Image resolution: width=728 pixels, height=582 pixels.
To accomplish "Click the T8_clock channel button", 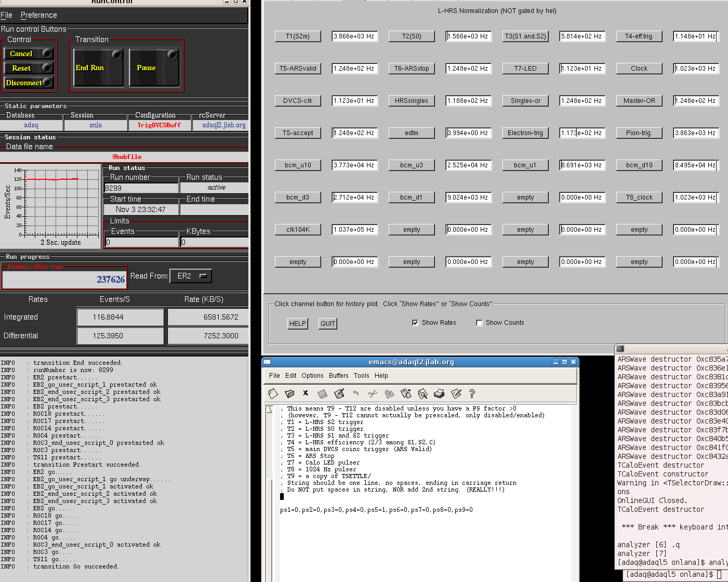I will point(639,197).
